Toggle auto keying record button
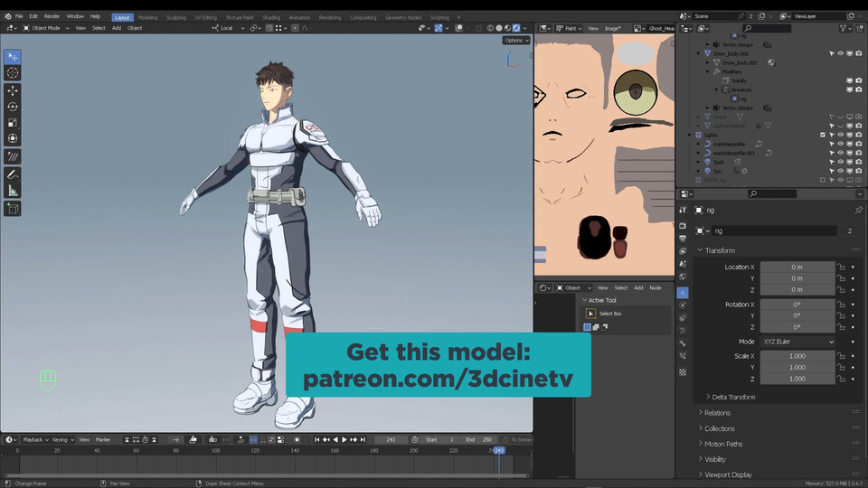This screenshot has height=488, width=868. [297, 440]
